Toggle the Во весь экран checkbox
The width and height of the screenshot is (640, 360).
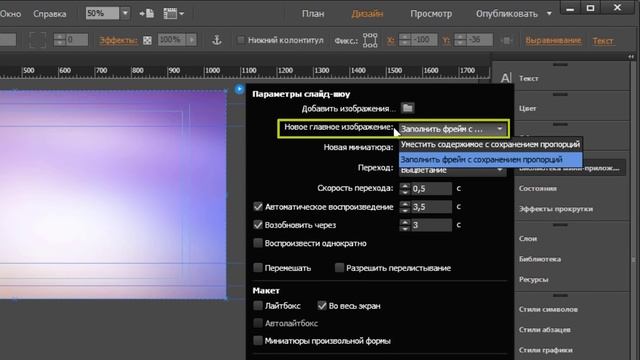[322, 305]
